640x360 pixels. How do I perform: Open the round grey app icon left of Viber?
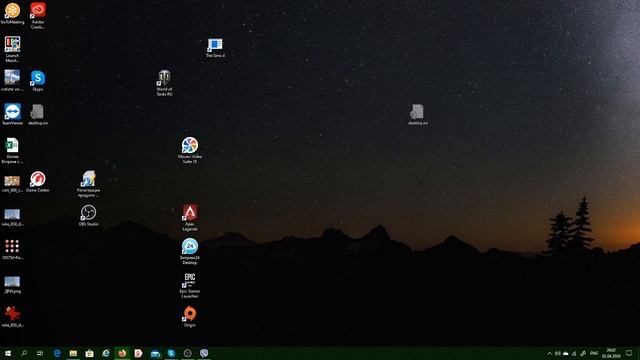tap(188, 353)
